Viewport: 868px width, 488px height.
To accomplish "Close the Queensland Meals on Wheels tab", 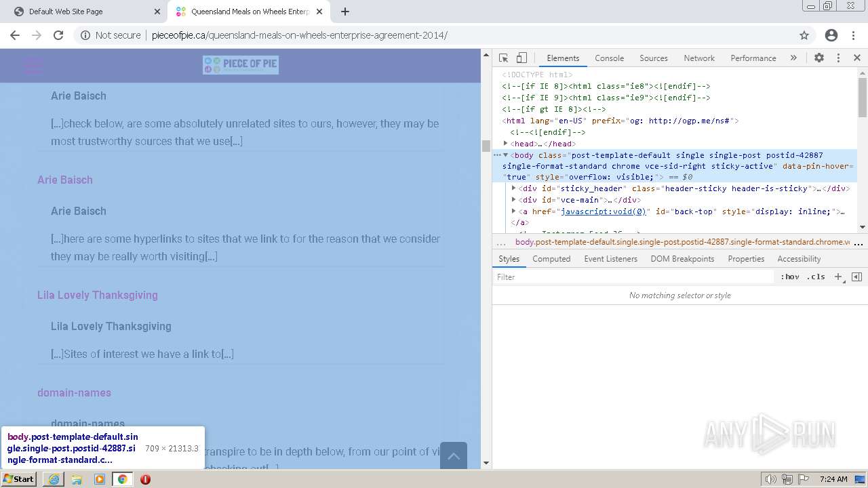I will 319,12.
